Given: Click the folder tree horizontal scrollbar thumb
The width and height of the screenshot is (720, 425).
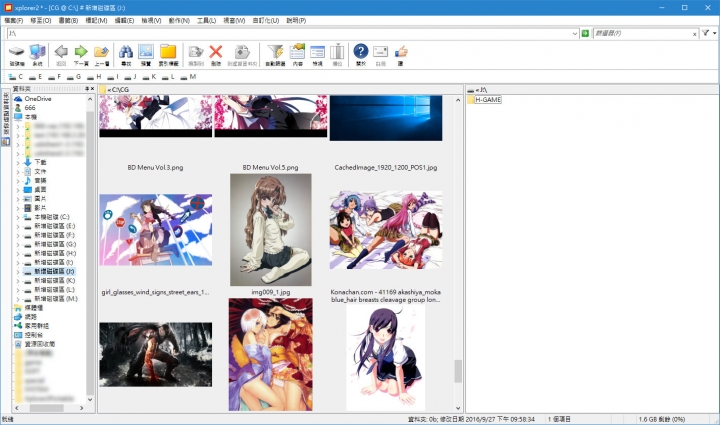Looking at the screenshot, I should [46, 408].
